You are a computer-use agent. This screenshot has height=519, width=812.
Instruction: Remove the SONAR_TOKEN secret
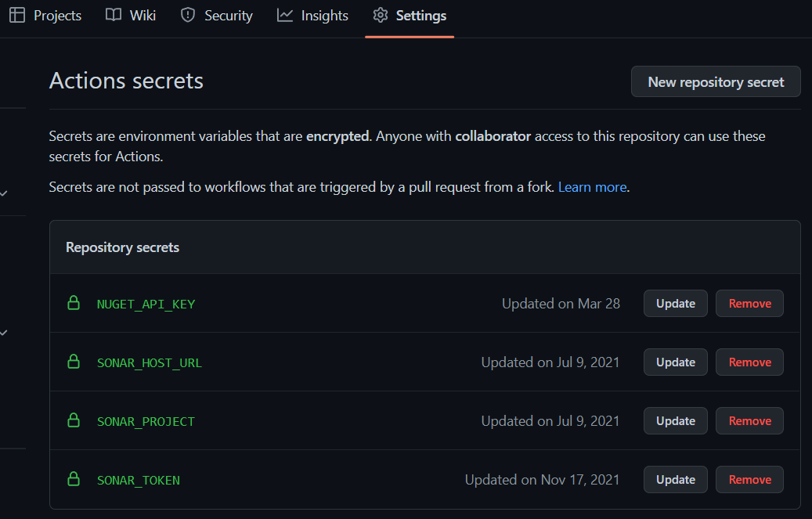pyautogui.click(x=749, y=480)
